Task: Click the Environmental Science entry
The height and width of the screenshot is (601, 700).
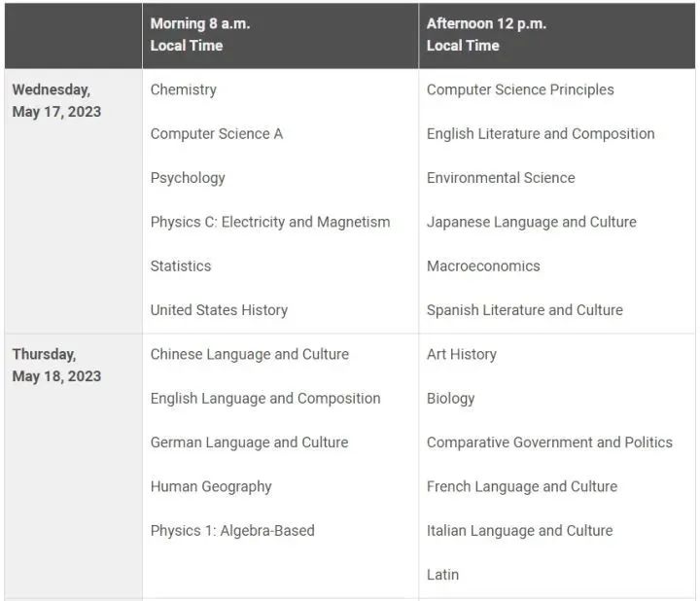Action: point(501,178)
